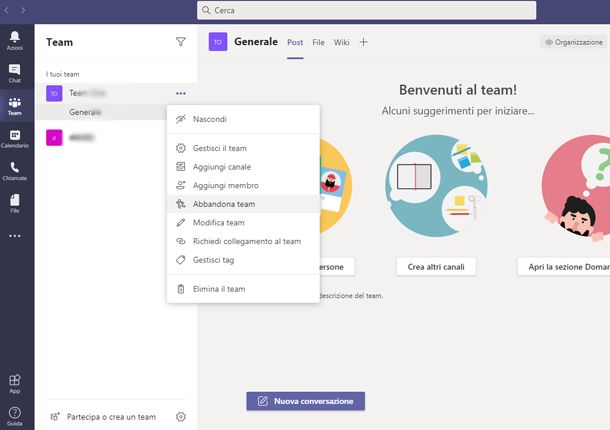Open Chat in the sidebar

point(15,74)
